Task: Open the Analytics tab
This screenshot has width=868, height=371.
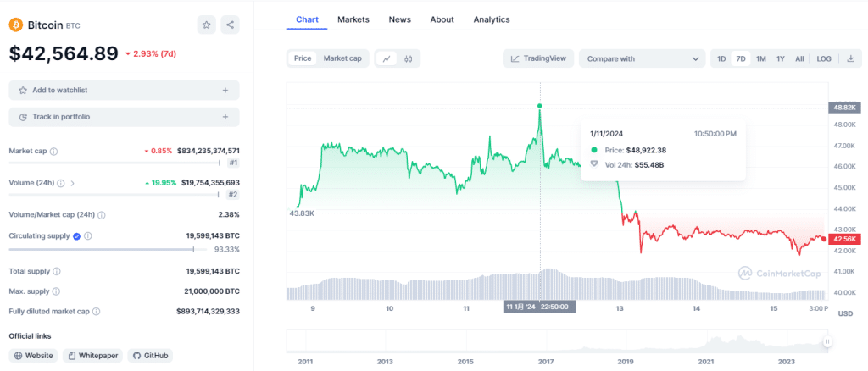Action: point(492,19)
